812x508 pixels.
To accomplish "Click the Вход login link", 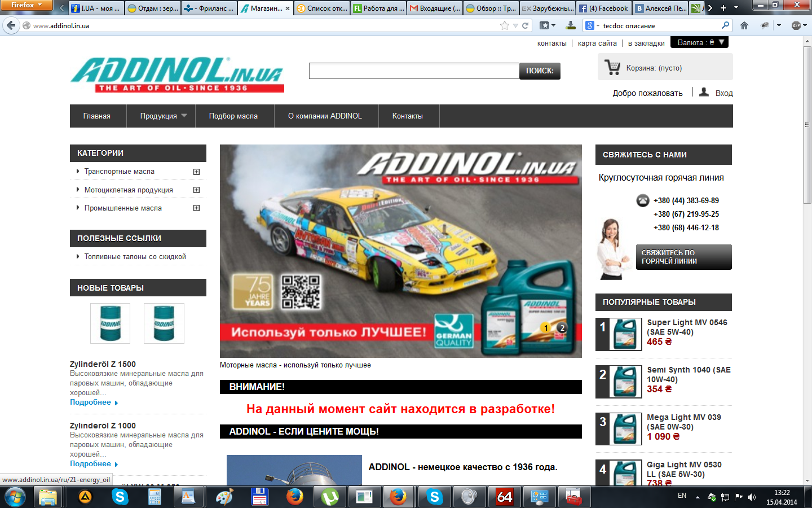I will tap(724, 93).
